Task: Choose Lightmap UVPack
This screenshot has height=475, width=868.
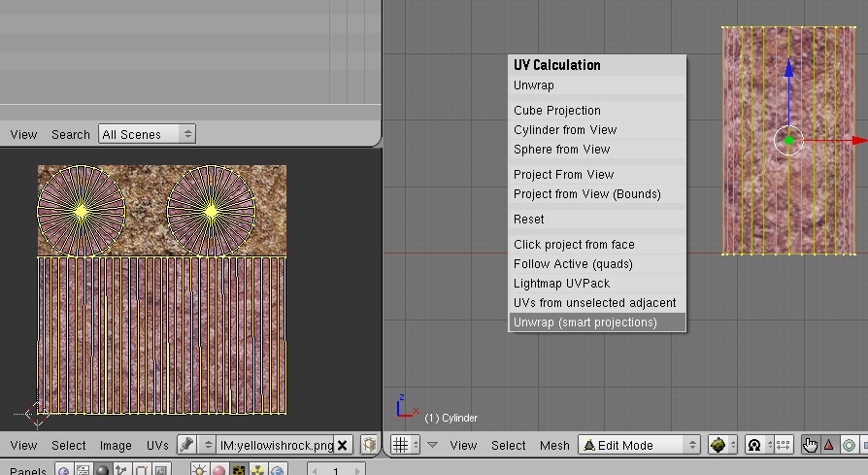Action: [597, 283]
